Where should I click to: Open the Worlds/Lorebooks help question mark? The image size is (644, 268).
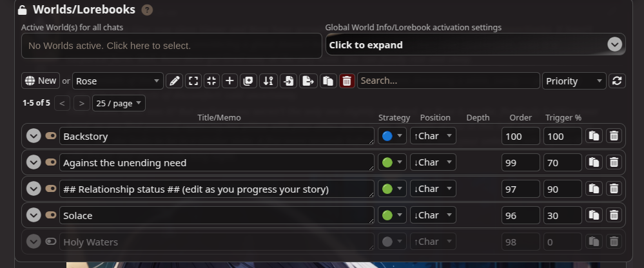147,10
